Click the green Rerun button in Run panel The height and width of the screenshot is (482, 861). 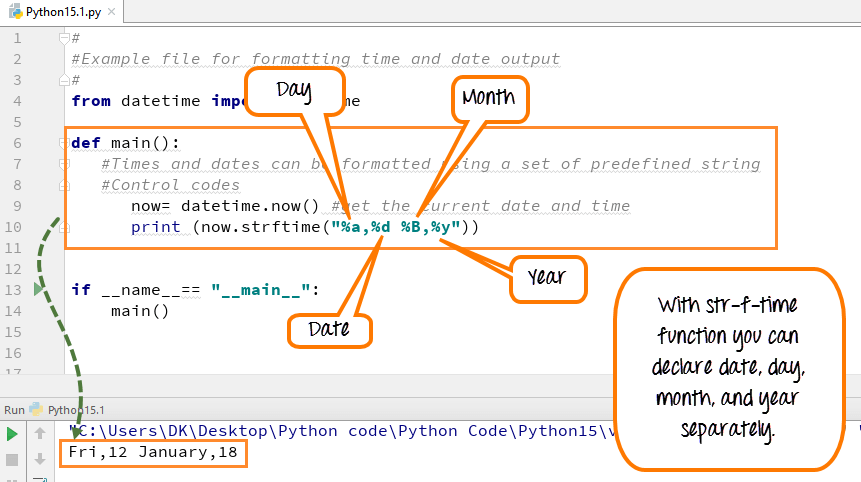[x=12, y=434]
